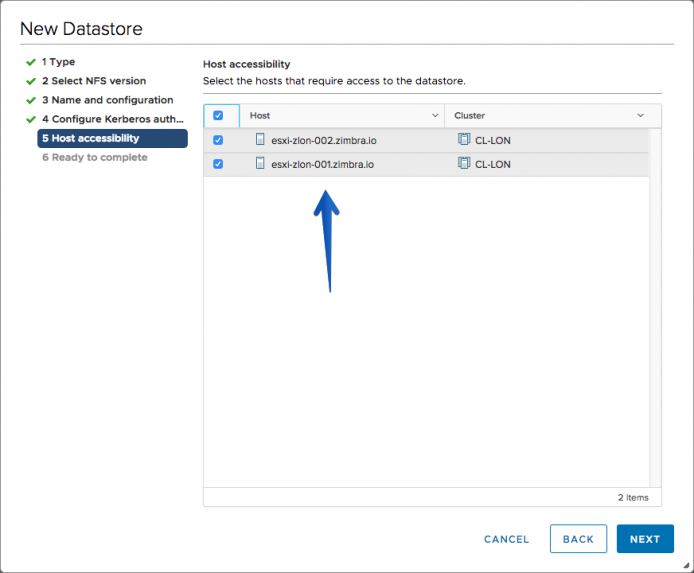This screenshot has height=573, width=694.
Task: Click the host icon for esxi-zlon-001.zimbra.io
Action: coord(260,163)
